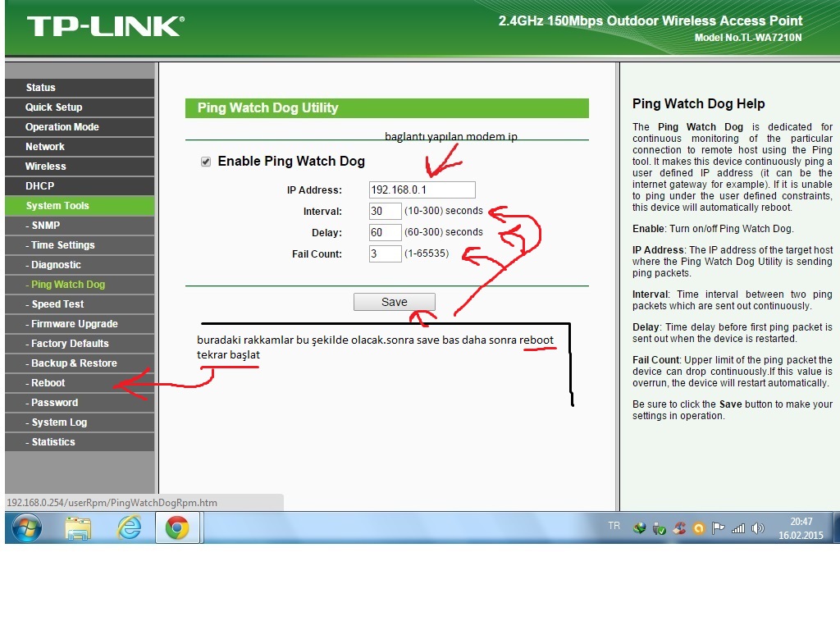The height and width of the screenshot is (630, 840).
Task: Collapse the System Tools menu section
Action: (80, 206)
